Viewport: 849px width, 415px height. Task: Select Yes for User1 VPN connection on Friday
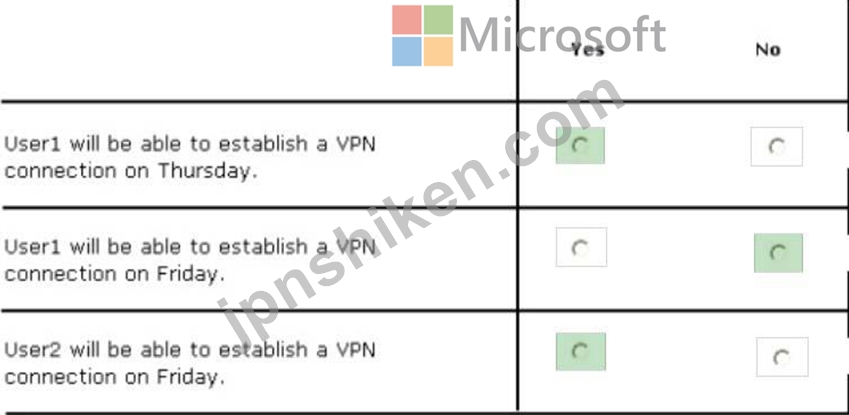[x=581, y=247]
